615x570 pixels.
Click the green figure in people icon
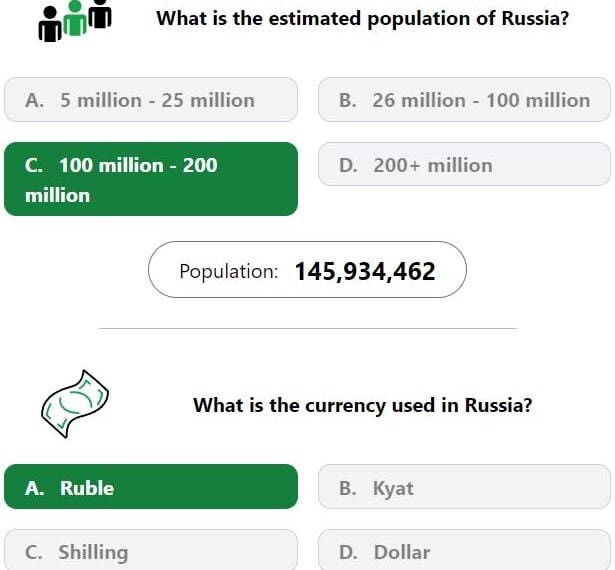pos(75,18)
